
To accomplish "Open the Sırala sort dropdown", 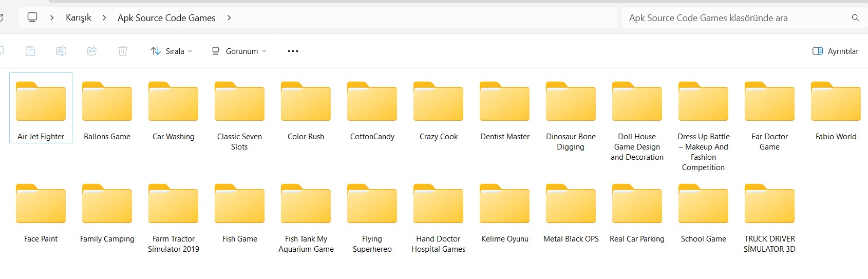I will (x=172, y=51).
